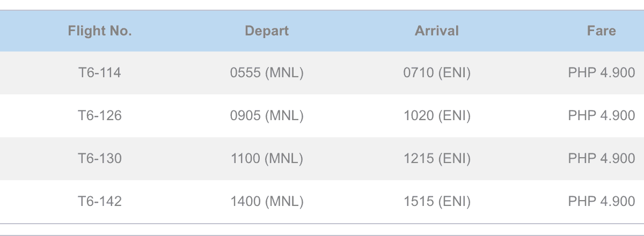This screenshot has width=644, height=236.
Task: Click the 0710 (ENI) arrival time
Action: tap(437, 73)
